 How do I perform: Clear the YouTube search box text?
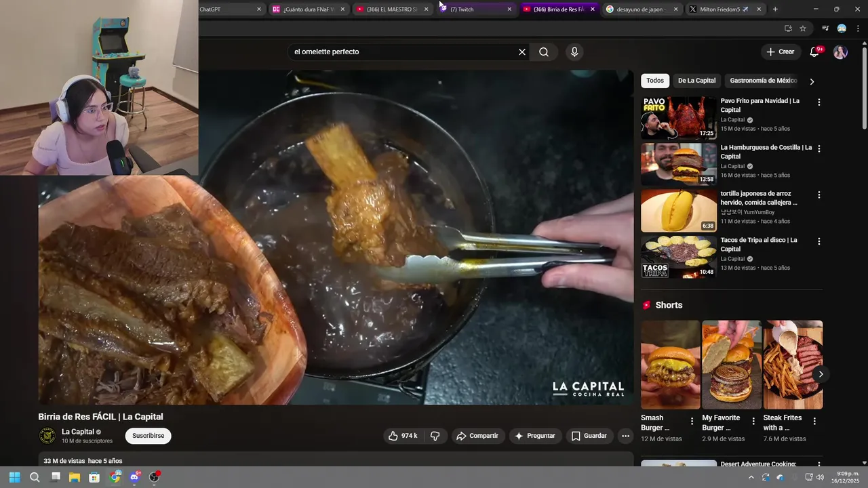pos(522,52)
